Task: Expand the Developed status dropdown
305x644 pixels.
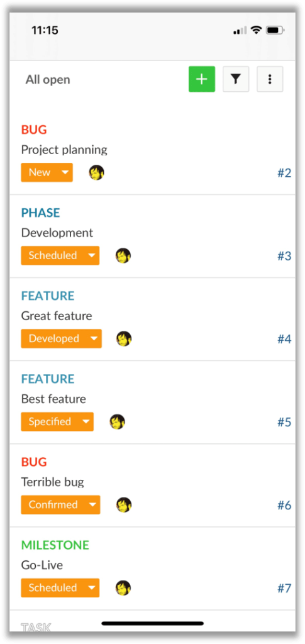Action: point(61,339)
